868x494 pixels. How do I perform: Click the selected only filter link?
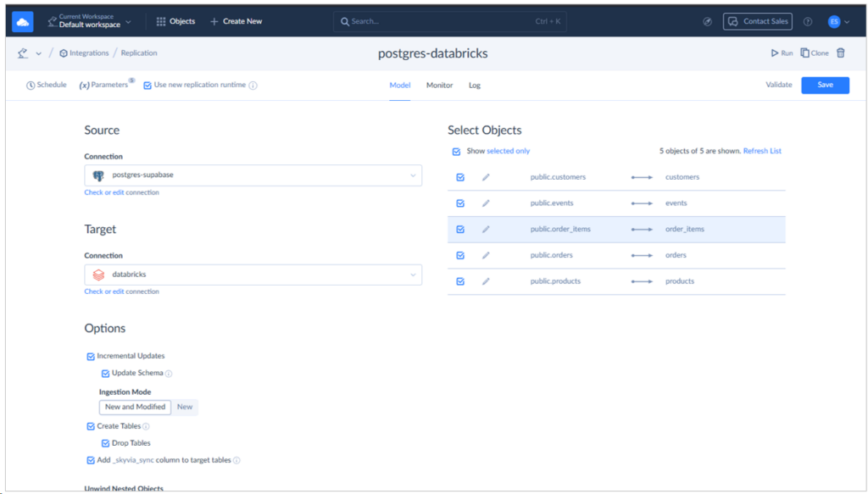click(509, 151)
